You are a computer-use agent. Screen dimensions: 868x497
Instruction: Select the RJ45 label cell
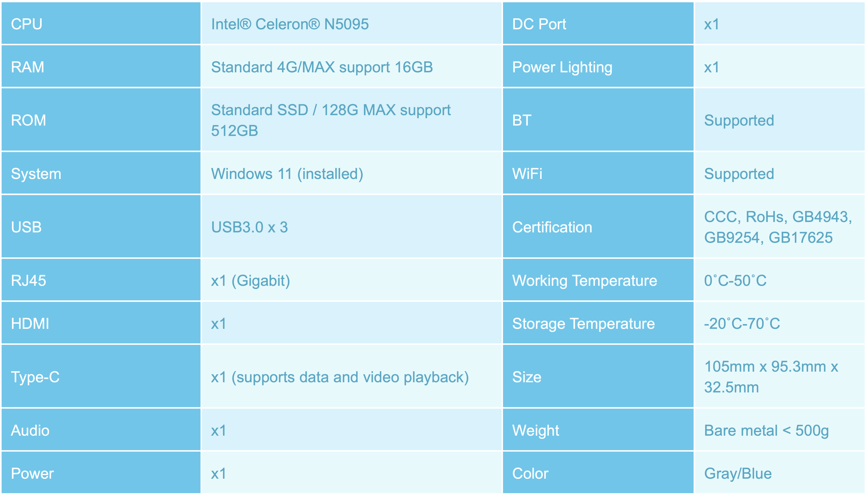[x=101, y=280]
